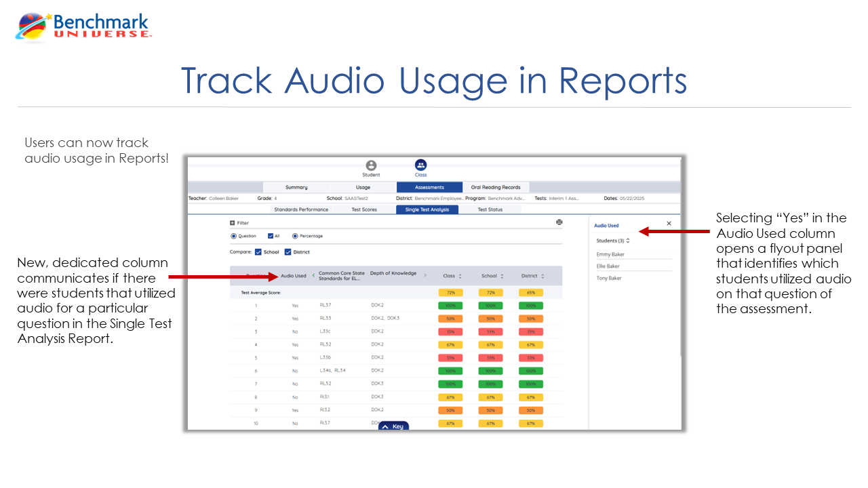Toggle the All checkbox
This screenshot has width=868, height=488.
(271, 237)
